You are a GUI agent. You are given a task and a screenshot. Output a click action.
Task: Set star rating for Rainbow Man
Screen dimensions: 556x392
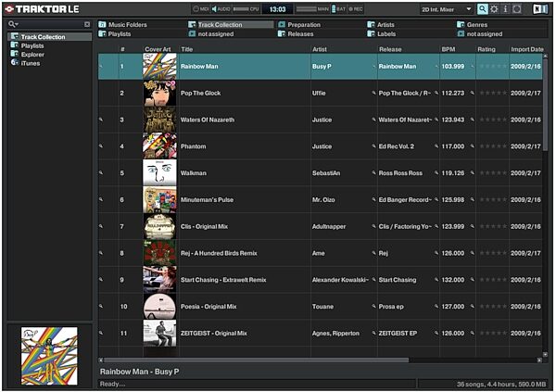coord(493,67)
